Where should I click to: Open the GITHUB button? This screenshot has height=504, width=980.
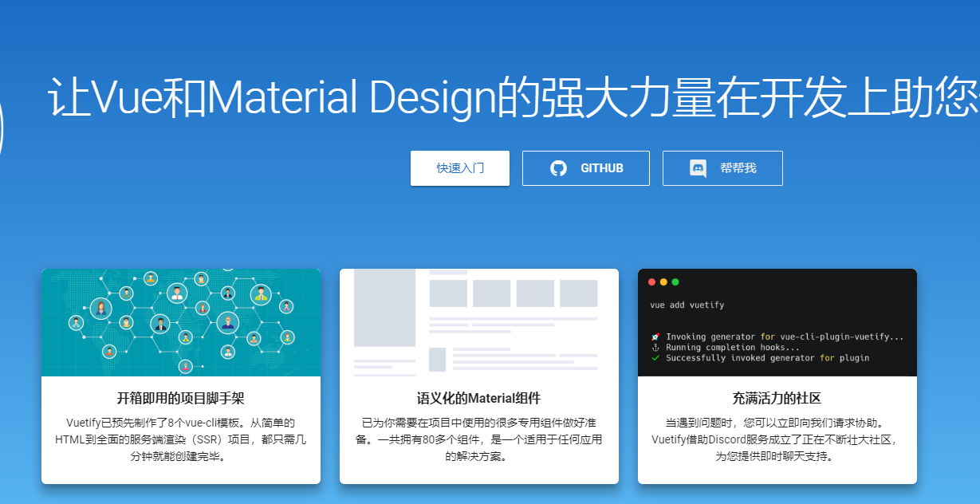pos(586,168)
